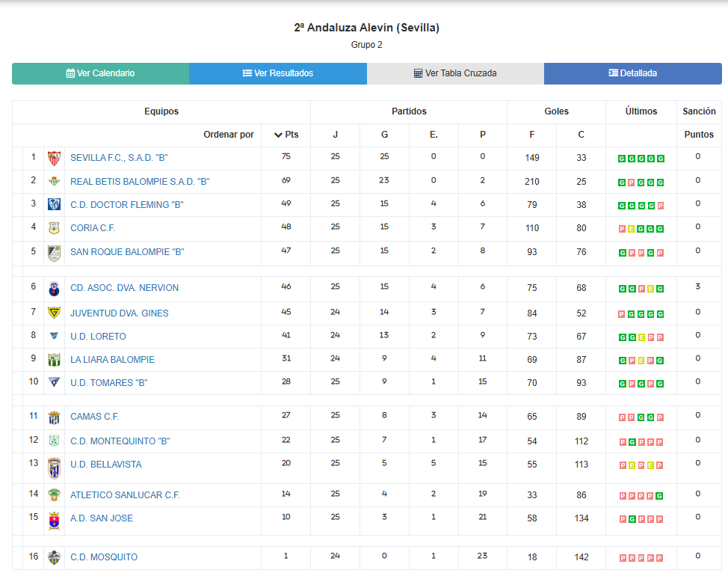
Task: Click the Juventud Dva. Gines crest
Action: tap(54, 313)
